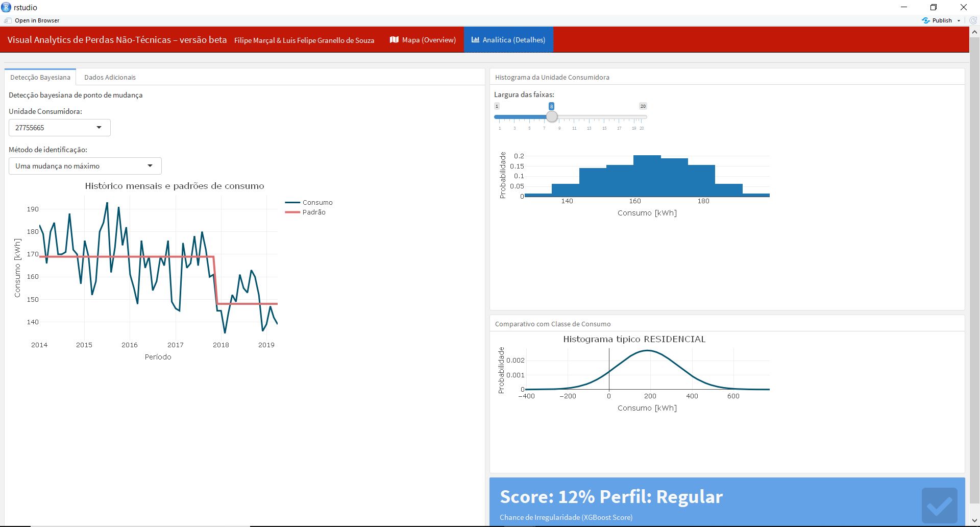Click the refresh icon beside Publish
Viewport: 980px width, 527px height.
[973, 20]
